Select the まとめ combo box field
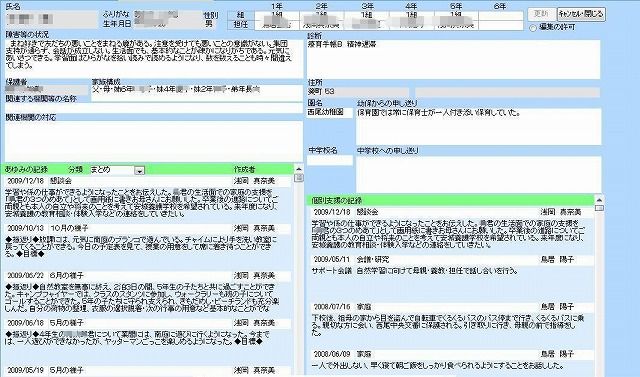This screenshot has width=640, height=377. [117, 170]
